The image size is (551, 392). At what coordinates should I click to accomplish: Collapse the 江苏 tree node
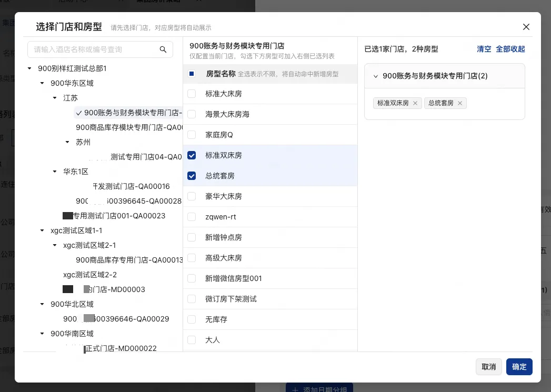[x=55, y=98]
